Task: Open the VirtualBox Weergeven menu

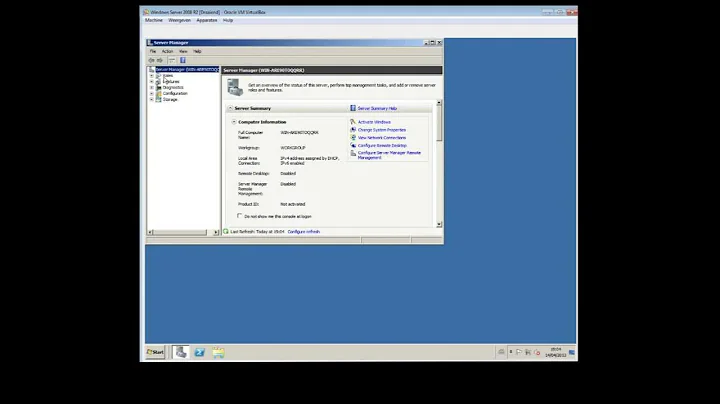Action: (x=179, y=20)
